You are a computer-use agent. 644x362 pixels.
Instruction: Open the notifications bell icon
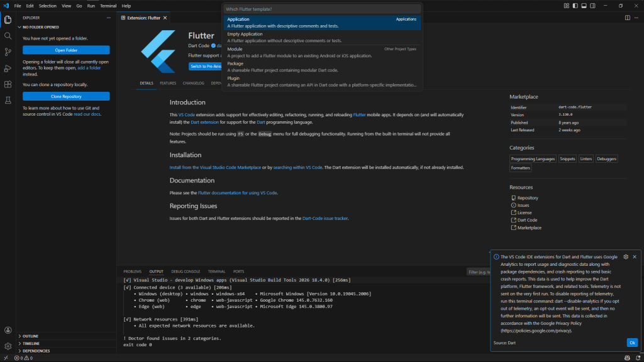[x=638, y=358]
